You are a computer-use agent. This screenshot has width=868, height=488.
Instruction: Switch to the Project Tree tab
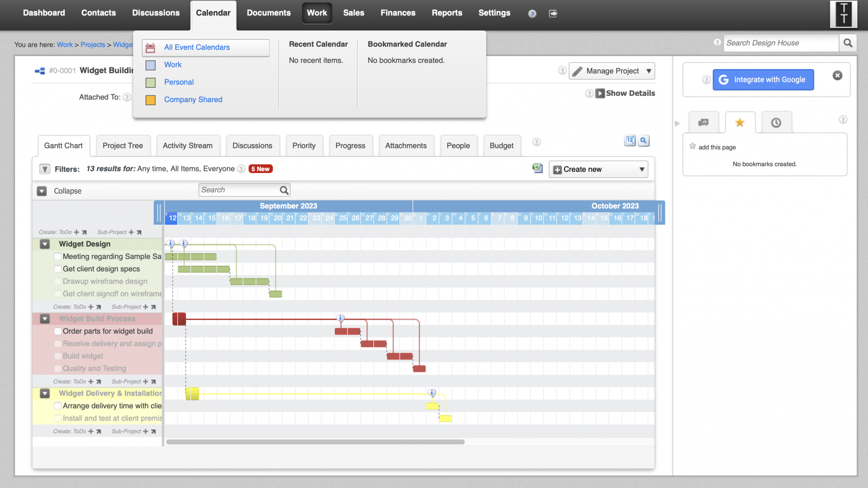pos(123,145)
